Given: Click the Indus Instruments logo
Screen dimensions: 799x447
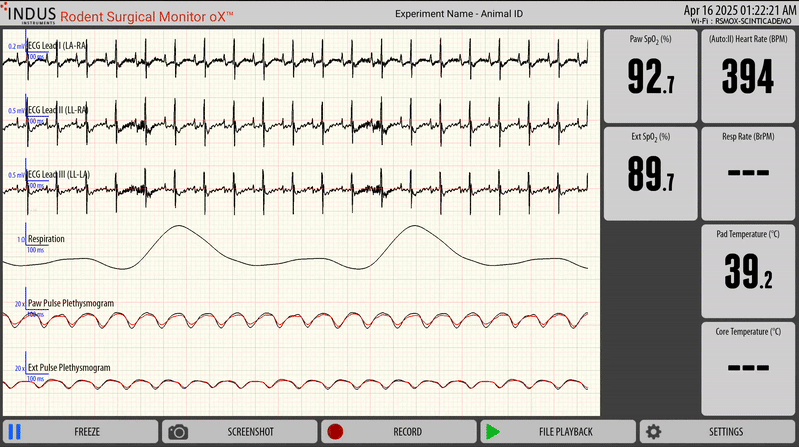Looking at the screenshot, I should click(29, 13).
